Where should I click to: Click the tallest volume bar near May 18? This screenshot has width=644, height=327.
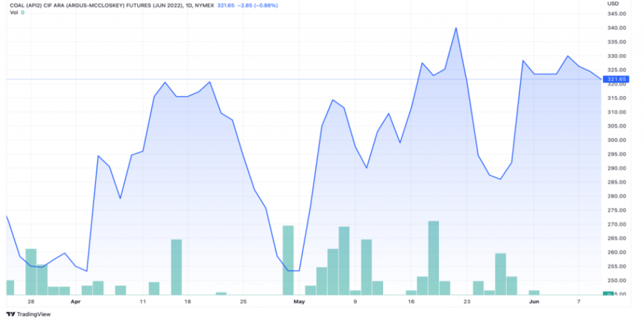pos(433,258)
